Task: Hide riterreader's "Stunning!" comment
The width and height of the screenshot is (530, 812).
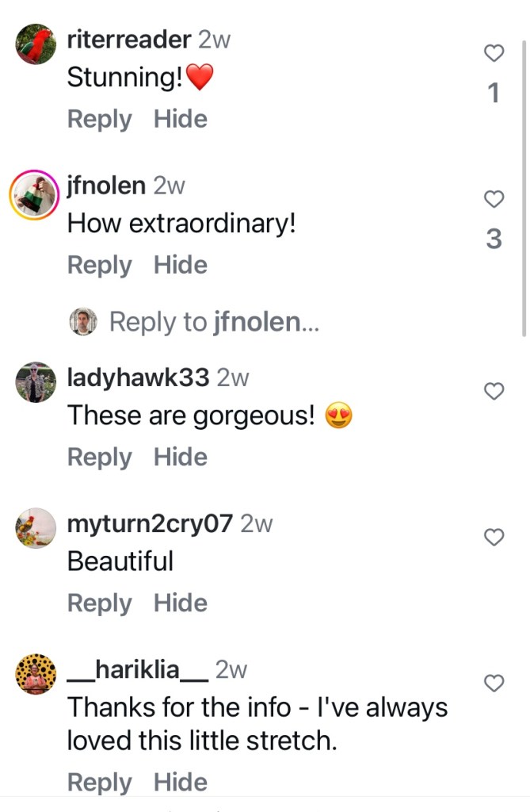Action: point(181,120)
